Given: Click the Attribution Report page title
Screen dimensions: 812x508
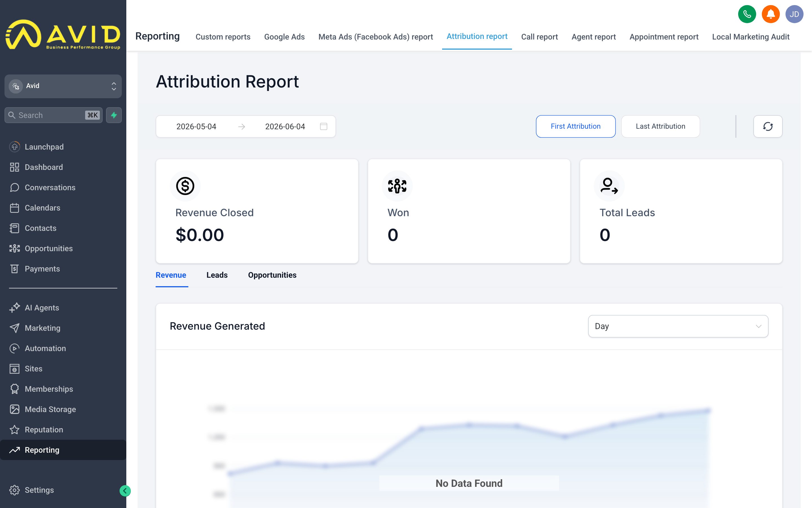Looking at the screenshot, I should (227, 82).
